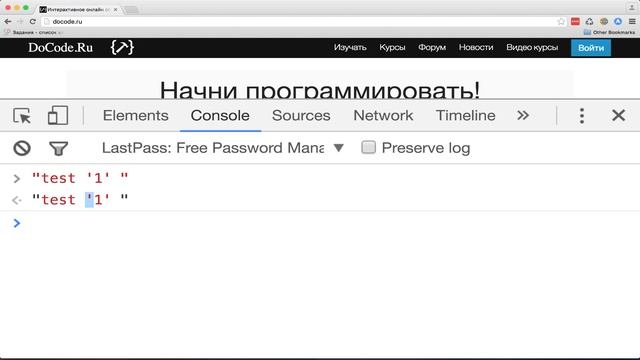Open a new browser tab
This screenshot has height=360, width=640.
click(131, 9)
